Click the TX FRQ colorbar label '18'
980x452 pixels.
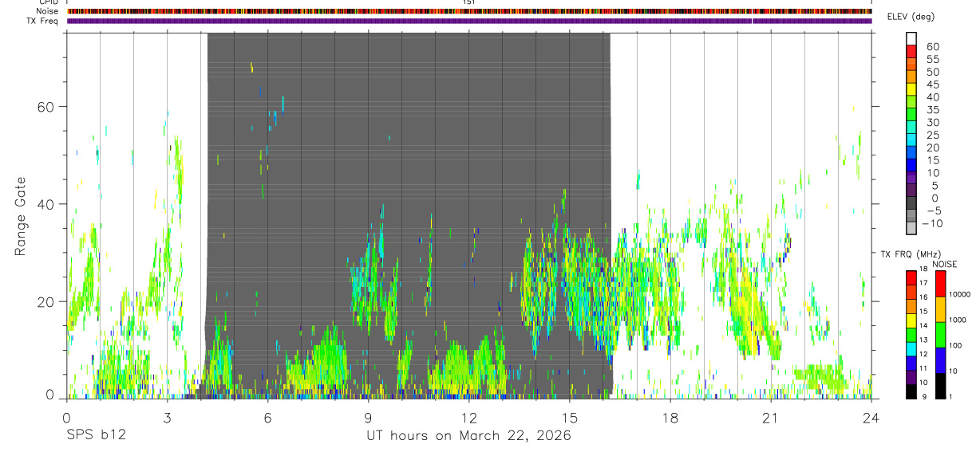(x=924, y=269)
